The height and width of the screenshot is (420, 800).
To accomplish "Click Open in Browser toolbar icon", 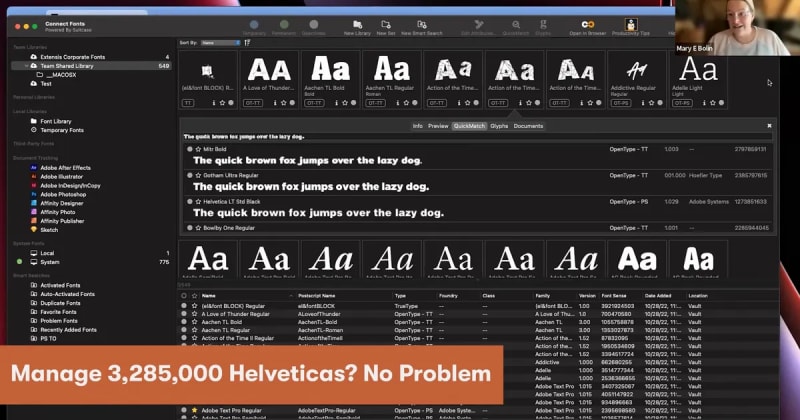I will tap(588, 24).
